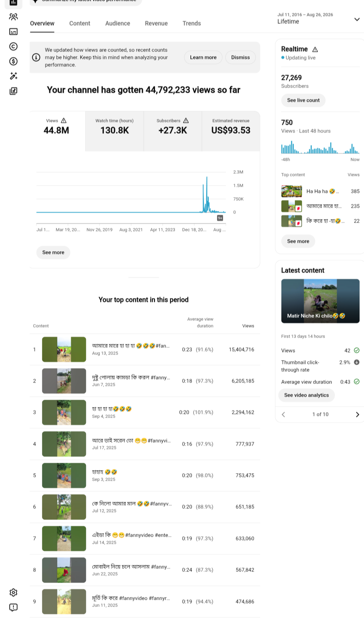Click the info icon in the views notice
The image size is (364, 622).
tap(36, 57)
